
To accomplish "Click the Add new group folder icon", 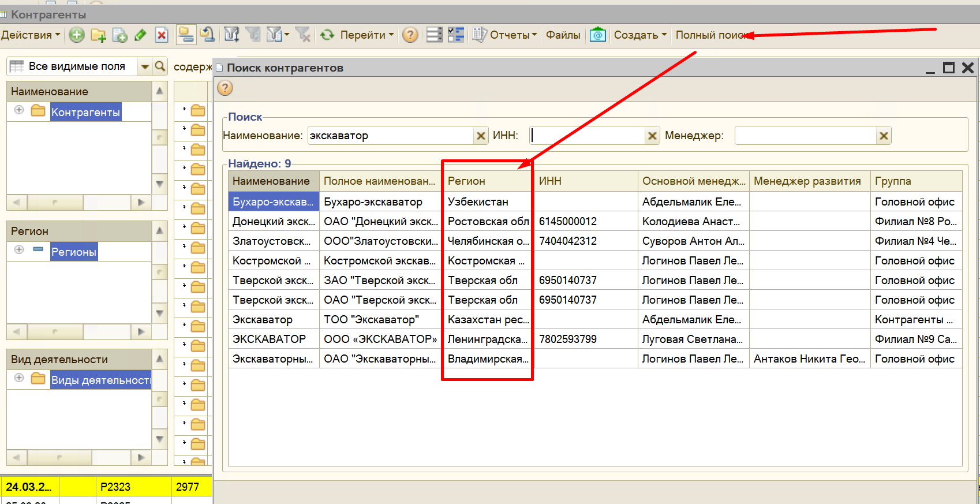I will click(98, 35).
